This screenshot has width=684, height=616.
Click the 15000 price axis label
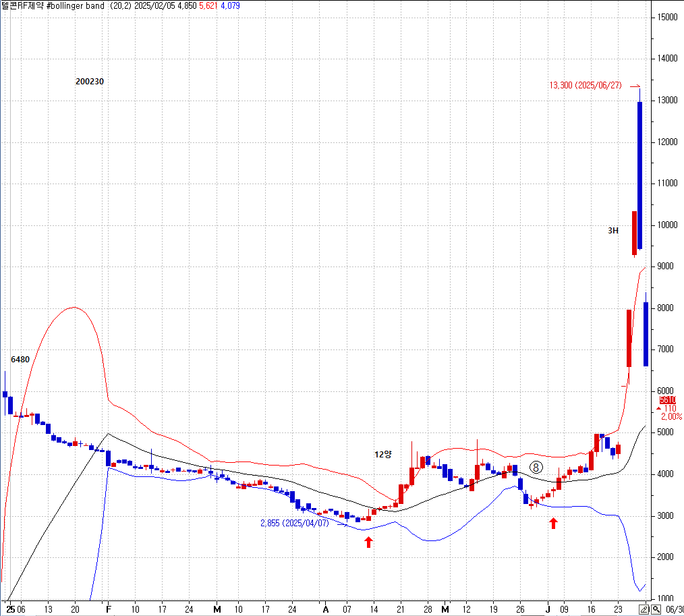point(667,18)
